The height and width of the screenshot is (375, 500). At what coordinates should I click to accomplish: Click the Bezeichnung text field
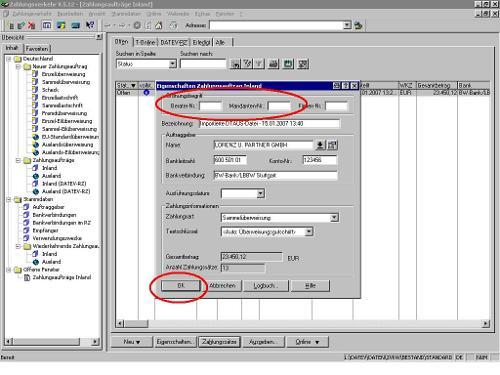[x=269, y=124]
